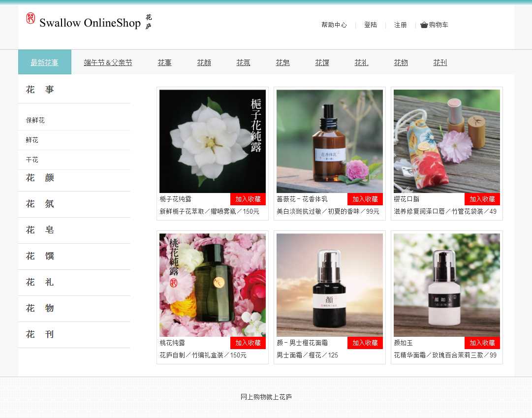Open the 花刊 tab in top navigation

[x=440, y=63]
